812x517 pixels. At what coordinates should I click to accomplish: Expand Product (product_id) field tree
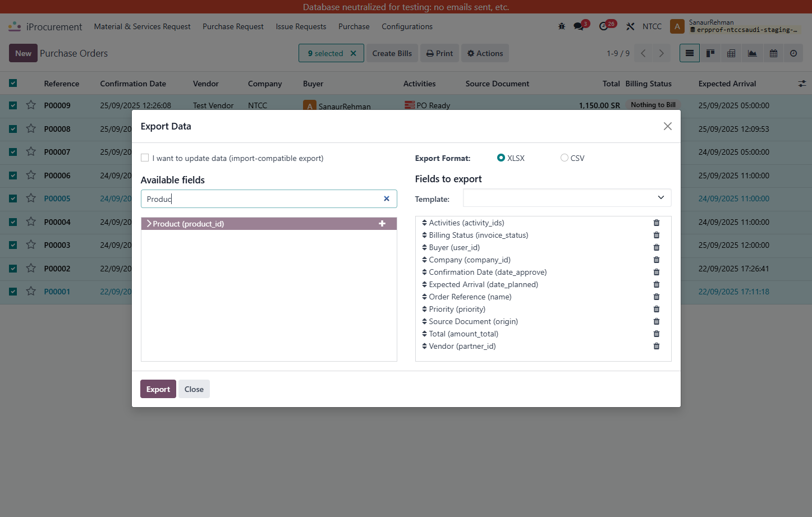point(149,224)
